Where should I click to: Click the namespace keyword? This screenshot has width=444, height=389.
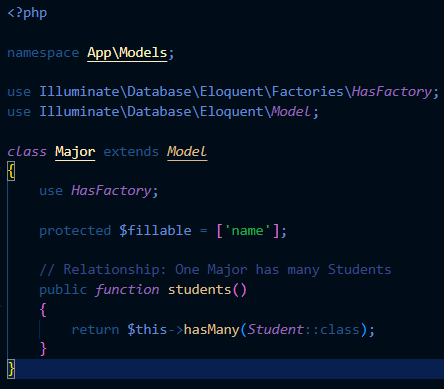coord(43,53)
